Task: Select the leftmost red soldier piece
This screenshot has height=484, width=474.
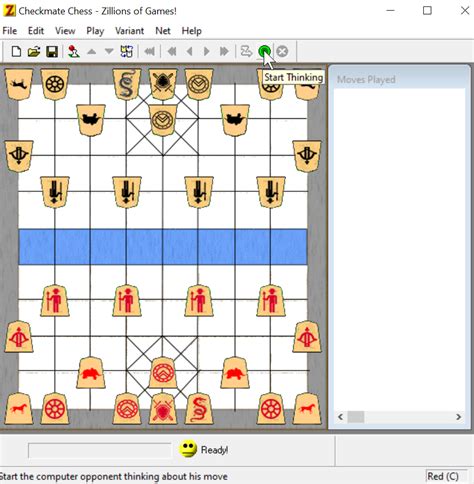Action: pyautogui.click(x=55, y=300)
